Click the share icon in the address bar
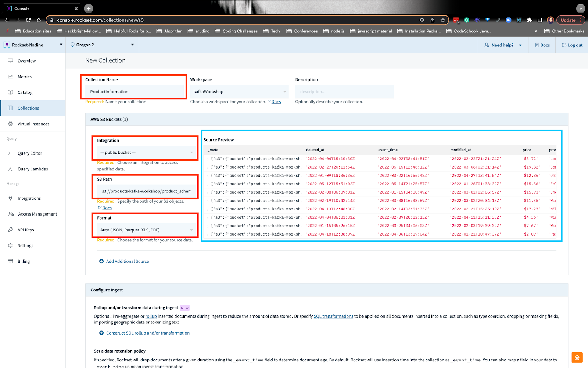Viewport: 588px width, 368px height. tap(433, 20)
